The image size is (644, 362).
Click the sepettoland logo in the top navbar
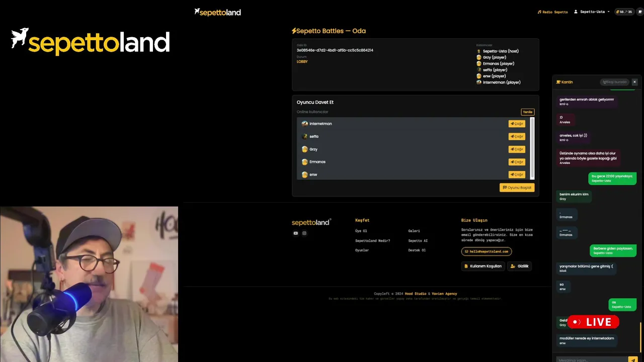(217, 12)
